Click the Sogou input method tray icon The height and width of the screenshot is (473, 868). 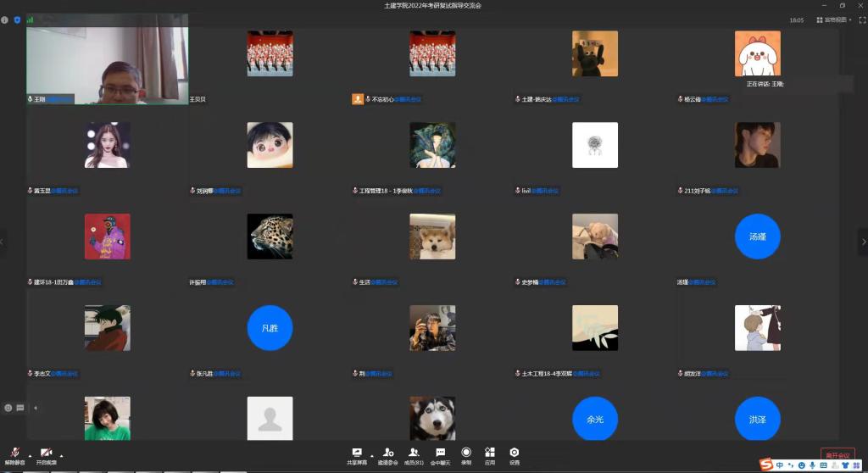click(766, 465)
